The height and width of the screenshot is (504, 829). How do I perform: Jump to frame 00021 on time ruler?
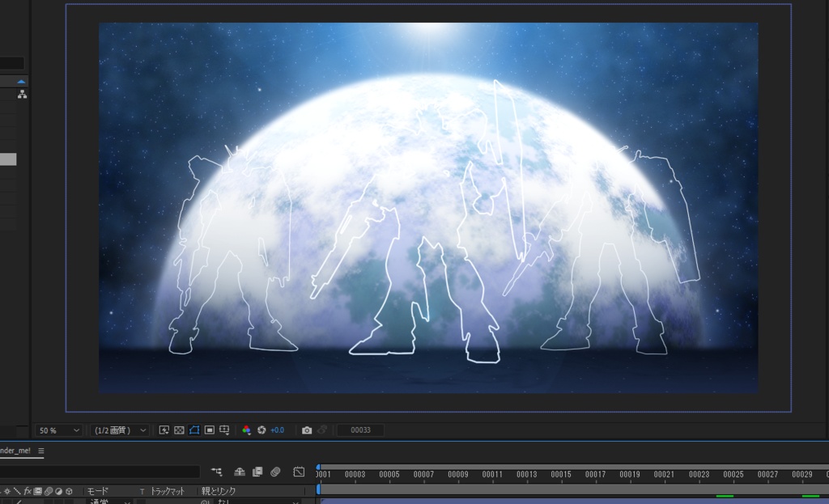(664, 474)
